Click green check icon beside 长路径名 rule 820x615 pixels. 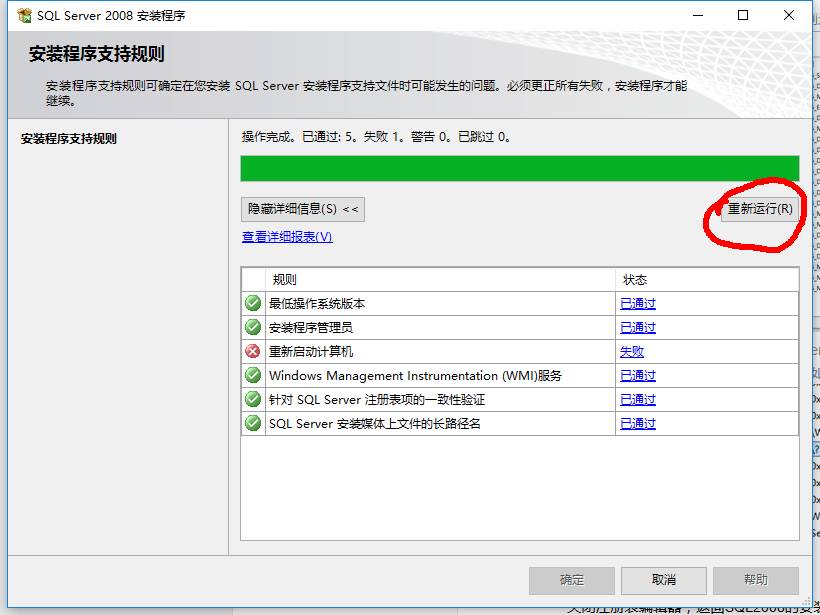click(x=253, y=423)
